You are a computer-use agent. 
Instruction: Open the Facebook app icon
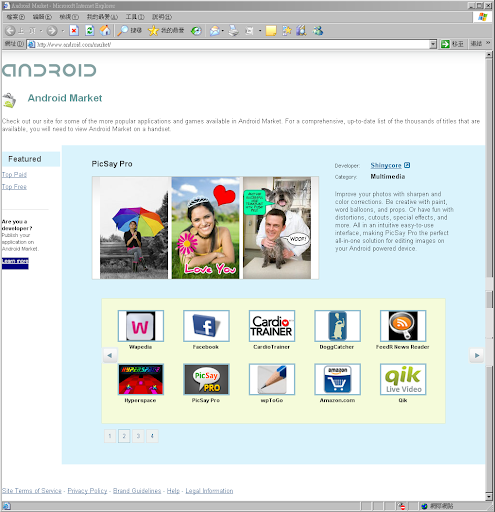(206, 326)
